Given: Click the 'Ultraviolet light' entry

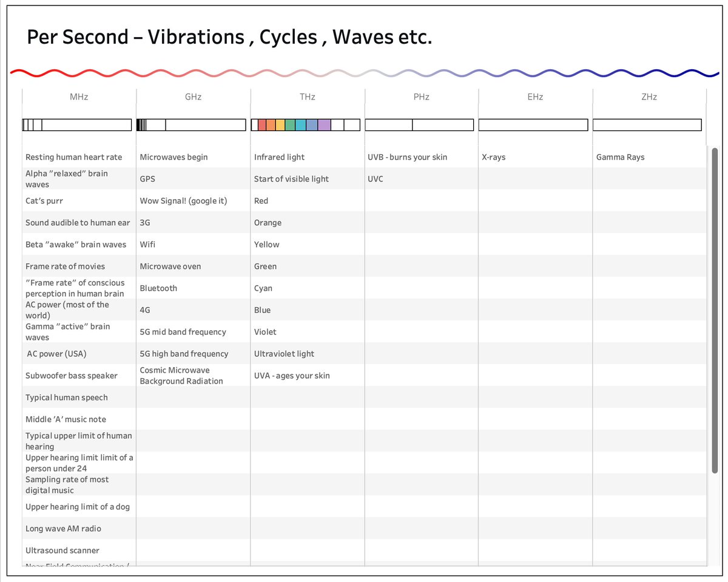Looking at the screenshot, I should 284,354.
